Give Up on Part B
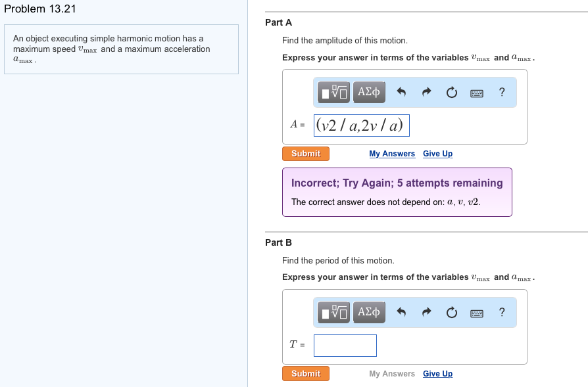This screenshot has height=387, width=588. tap(437, 373)
